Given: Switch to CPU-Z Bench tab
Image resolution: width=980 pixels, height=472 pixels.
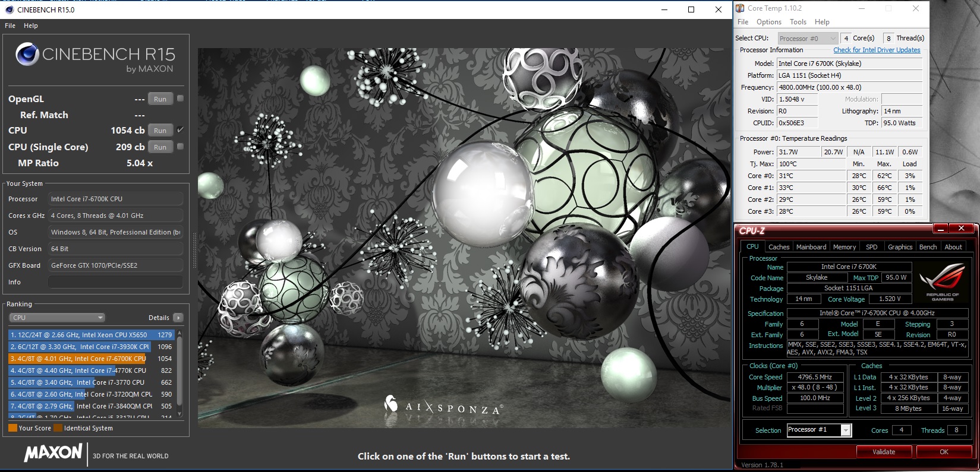Looking at the screenshot, I should click(928, 247).
